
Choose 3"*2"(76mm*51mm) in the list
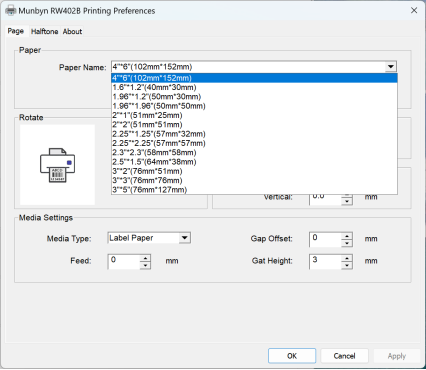coord(254,171)
